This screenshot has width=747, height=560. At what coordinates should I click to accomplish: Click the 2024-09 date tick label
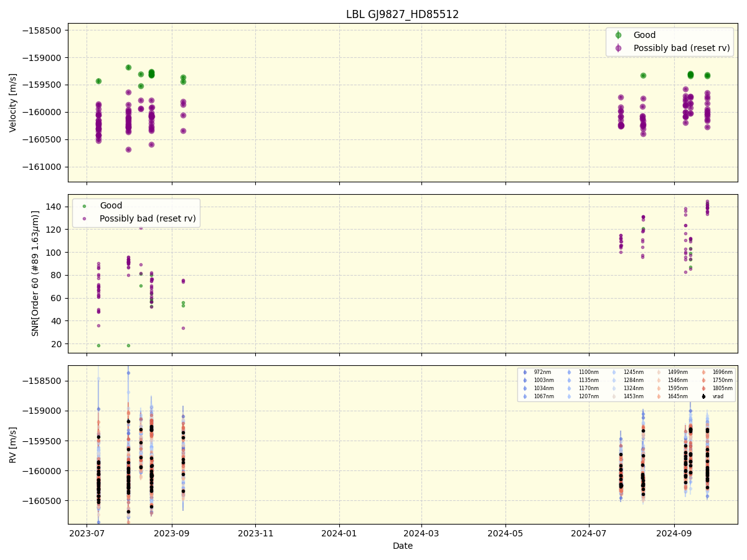[x=674, y=533]
